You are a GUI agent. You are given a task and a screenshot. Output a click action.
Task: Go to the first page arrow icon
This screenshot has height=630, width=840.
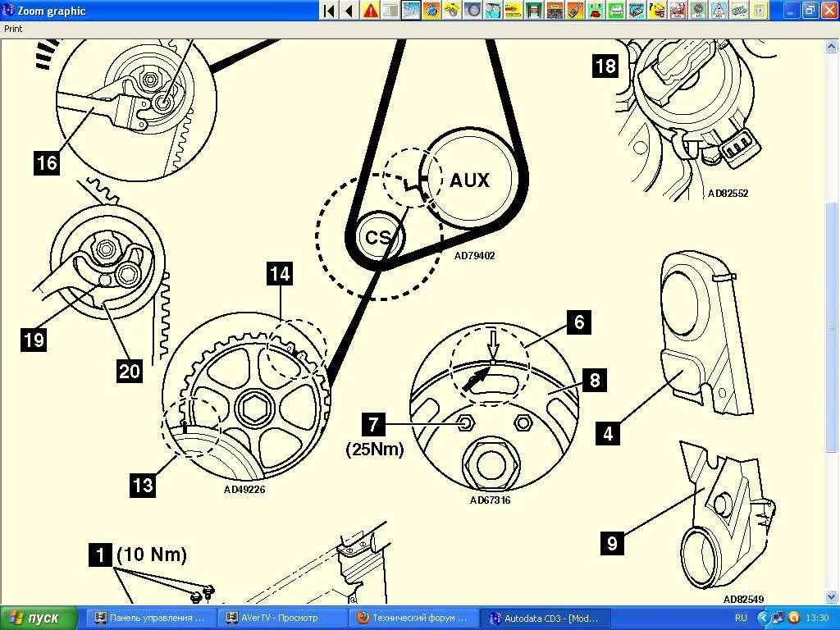click(x=329, y=10)
